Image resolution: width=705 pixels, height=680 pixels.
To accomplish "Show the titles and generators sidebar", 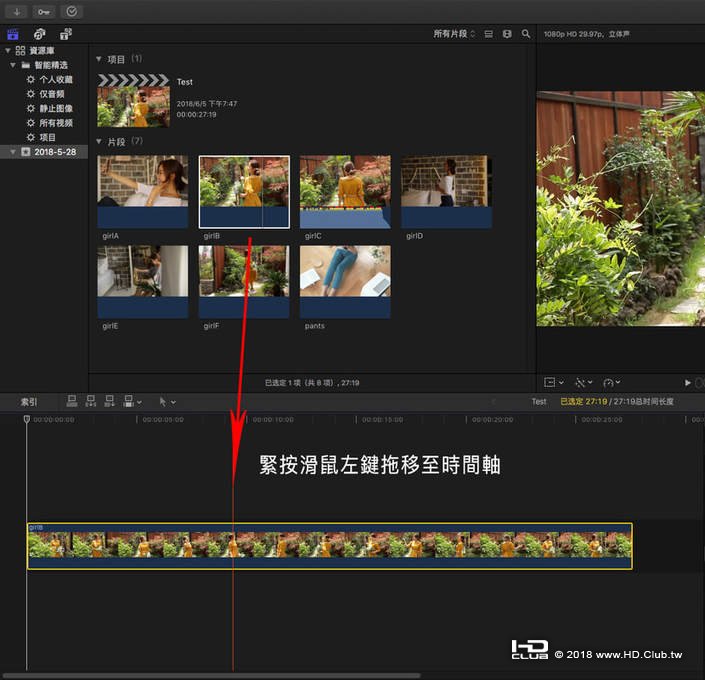I will pos(65,34).
